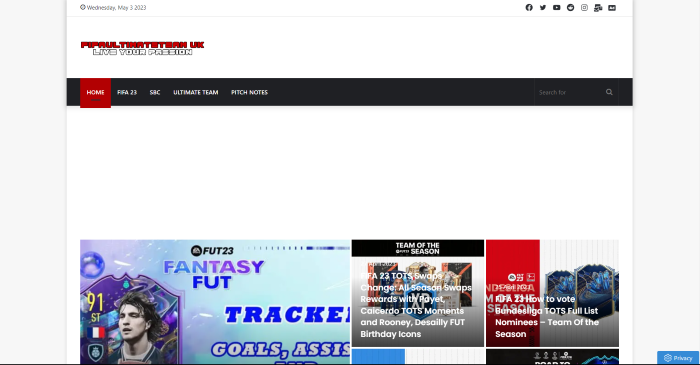Click the Privacy button
This screenshot has width=700, height=365.
click(x=678, y=358)
